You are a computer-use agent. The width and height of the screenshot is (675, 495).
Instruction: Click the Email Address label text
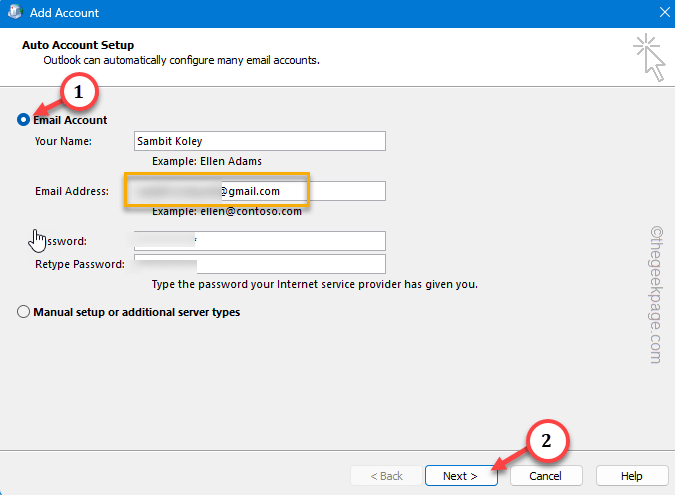(x=71, y=191)
